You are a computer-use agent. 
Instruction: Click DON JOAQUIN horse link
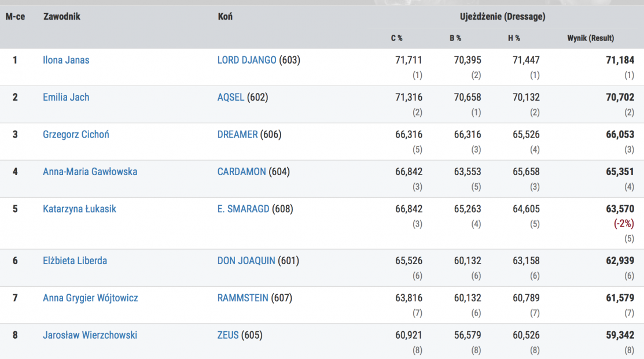246,261
